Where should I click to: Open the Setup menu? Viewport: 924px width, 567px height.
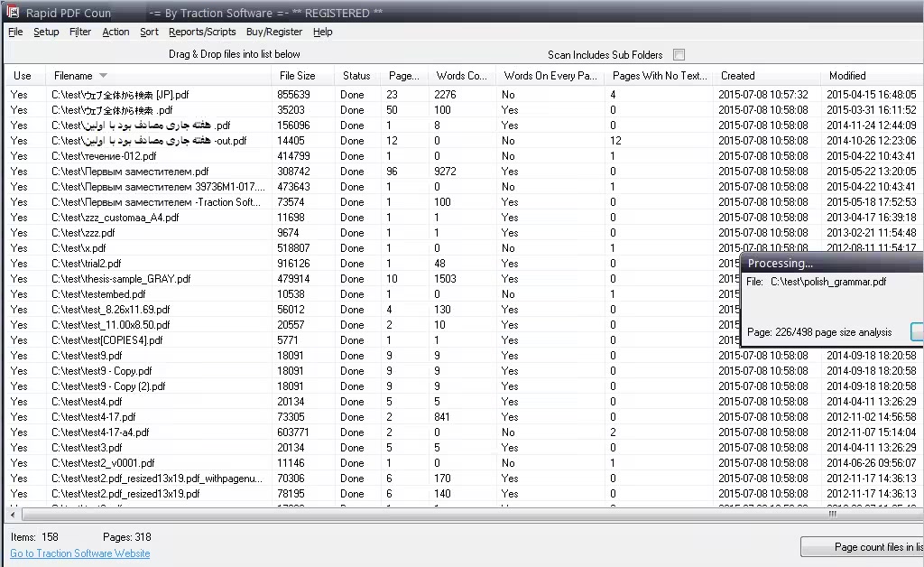46,32
